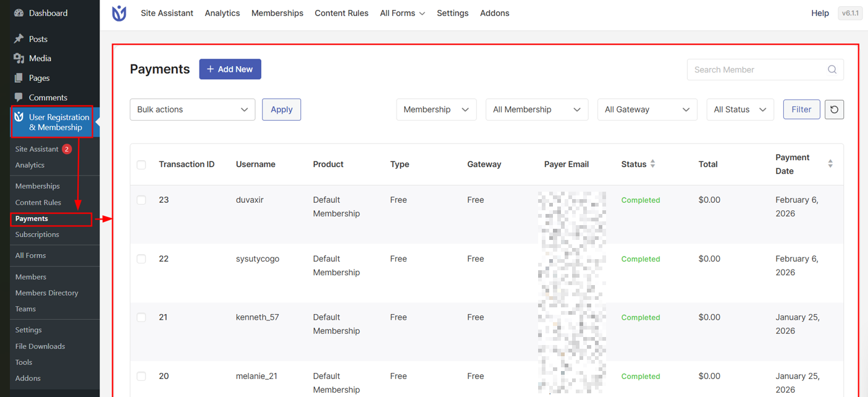868x397 pixels.
Task: Apply the selected bulk action
Action: pyautogui.click(x=281, y=109)
